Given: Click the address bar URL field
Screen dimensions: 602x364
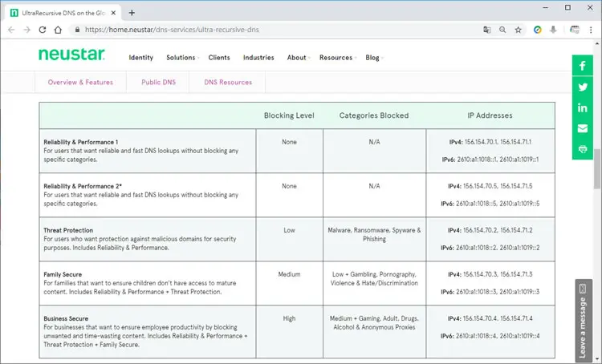Looking at the screenshot, I should (276, 30).
